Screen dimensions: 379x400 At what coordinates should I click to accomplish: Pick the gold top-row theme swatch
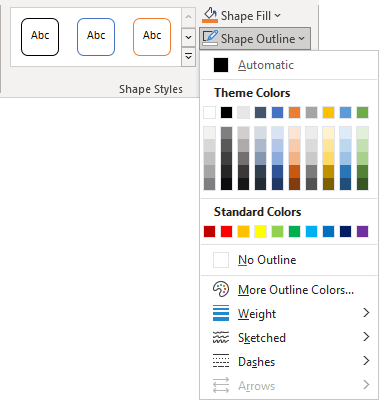[328, 113]
